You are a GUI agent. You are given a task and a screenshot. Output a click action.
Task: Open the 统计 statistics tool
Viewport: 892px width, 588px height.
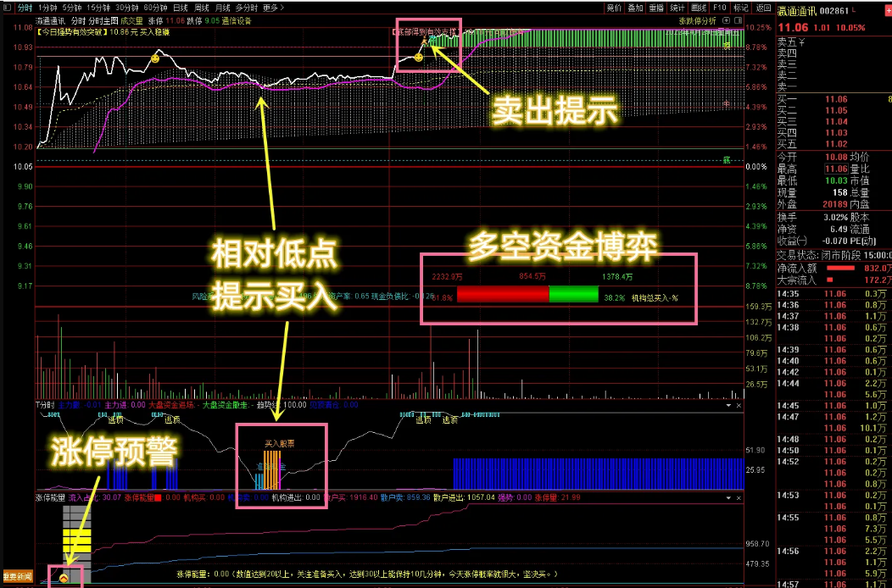coord(677,8)
